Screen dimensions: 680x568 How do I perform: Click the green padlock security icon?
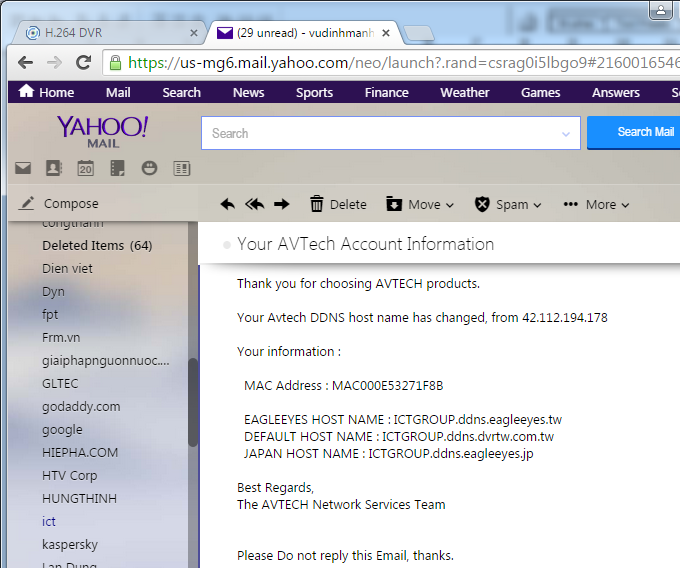click(x=115, y=63)
